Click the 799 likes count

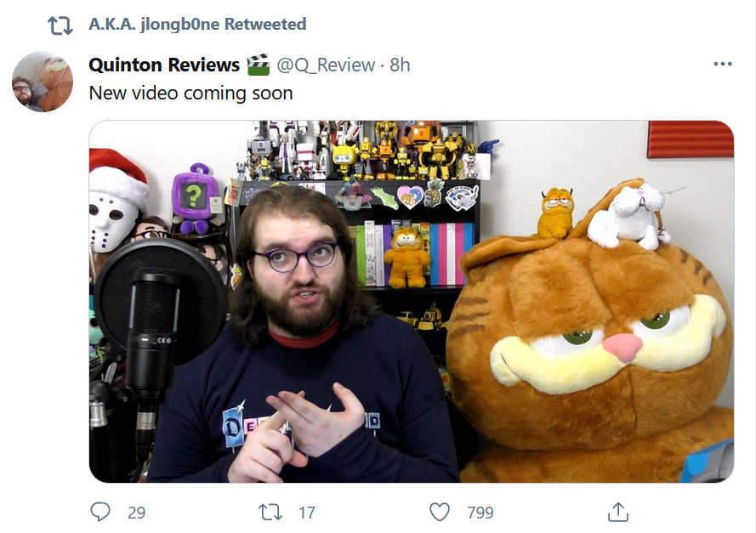tap(480, 513)
